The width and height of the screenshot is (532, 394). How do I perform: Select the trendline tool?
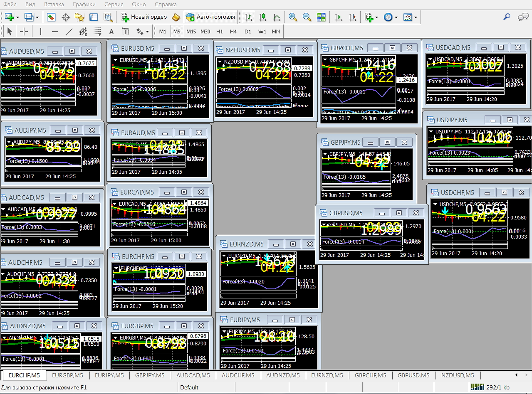(69, 31)
